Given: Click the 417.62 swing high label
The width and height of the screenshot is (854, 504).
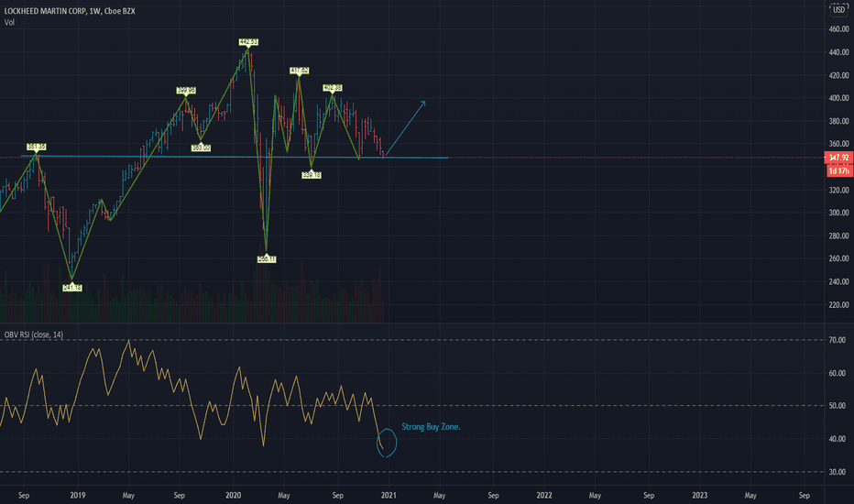Looking at the screenshot, I should point(300,71).
